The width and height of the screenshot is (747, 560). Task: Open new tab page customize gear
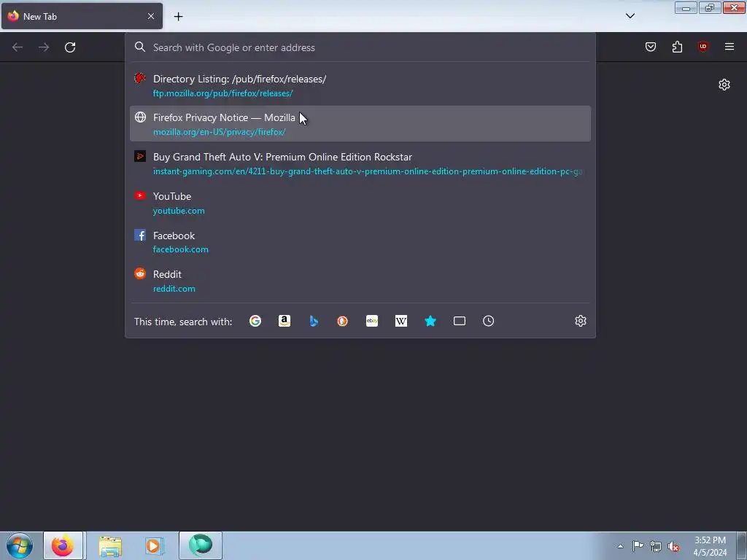pos(724,85)
